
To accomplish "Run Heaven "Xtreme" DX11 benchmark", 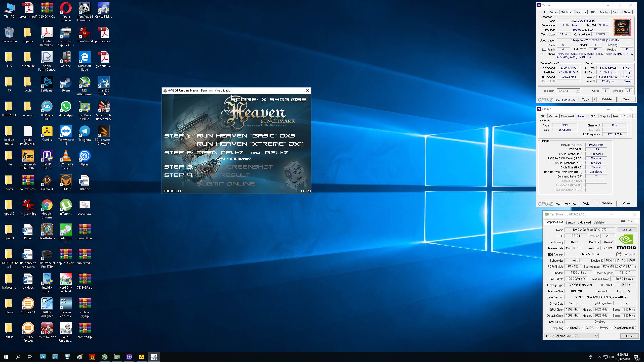I will click(250, 144).
